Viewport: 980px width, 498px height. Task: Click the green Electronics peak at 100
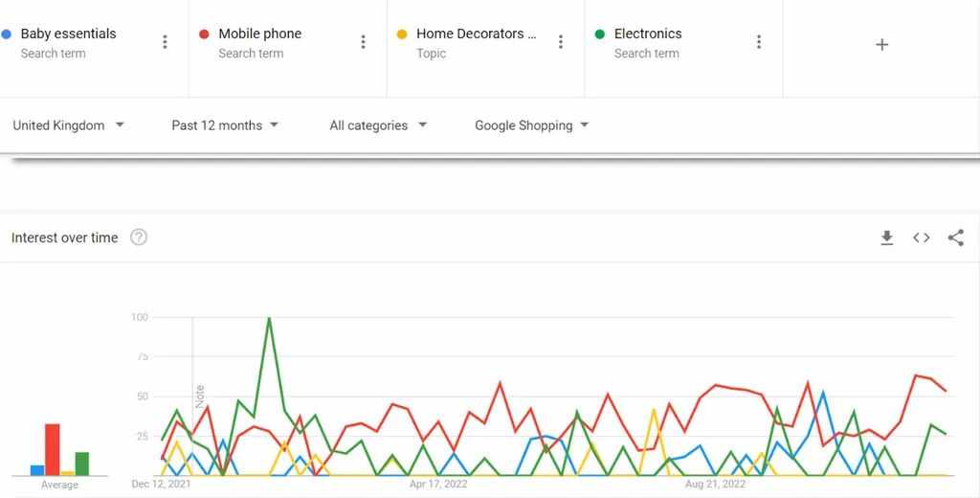(x=269, y=319)
